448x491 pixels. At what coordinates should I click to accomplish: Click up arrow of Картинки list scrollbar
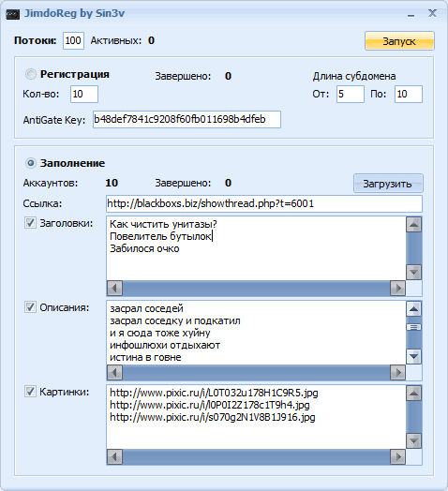pyautogui.click(x=413, y=394)
